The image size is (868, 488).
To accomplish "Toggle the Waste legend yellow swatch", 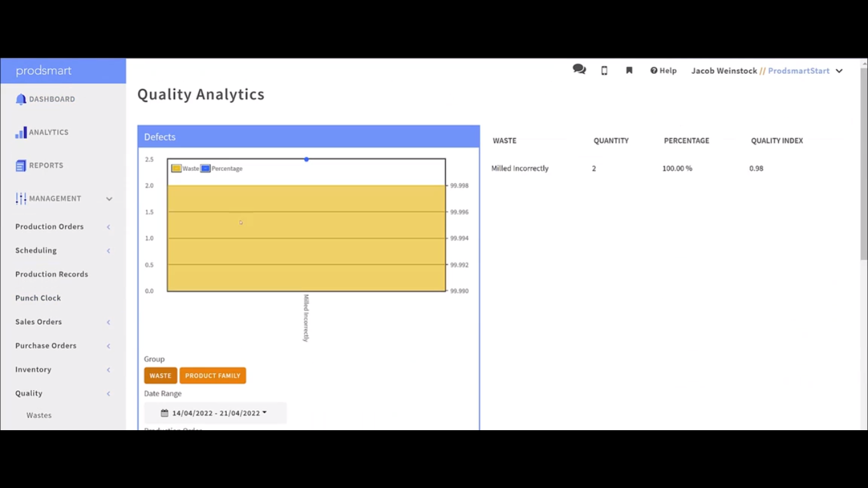I will 176,168.
